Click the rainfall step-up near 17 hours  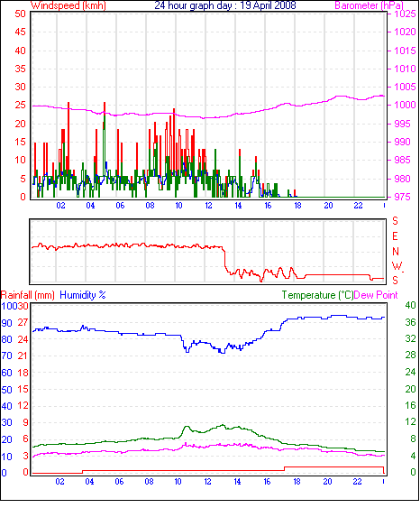[x=285, y=469]
